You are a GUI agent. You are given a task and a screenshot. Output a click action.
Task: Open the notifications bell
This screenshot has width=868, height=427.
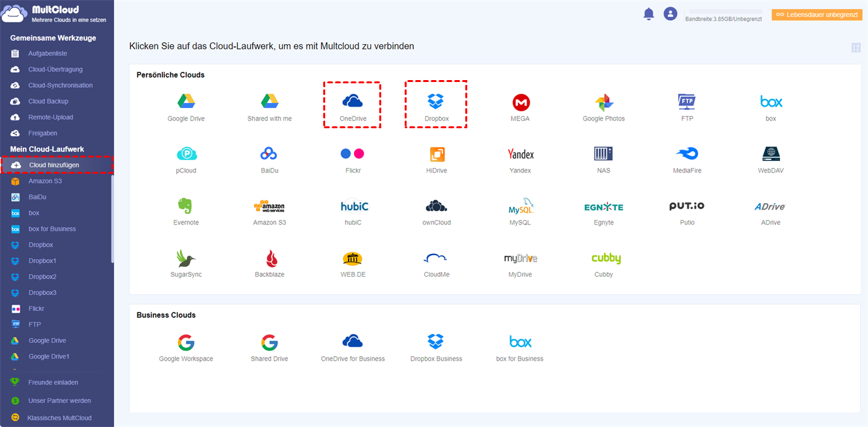click(648, 14)
